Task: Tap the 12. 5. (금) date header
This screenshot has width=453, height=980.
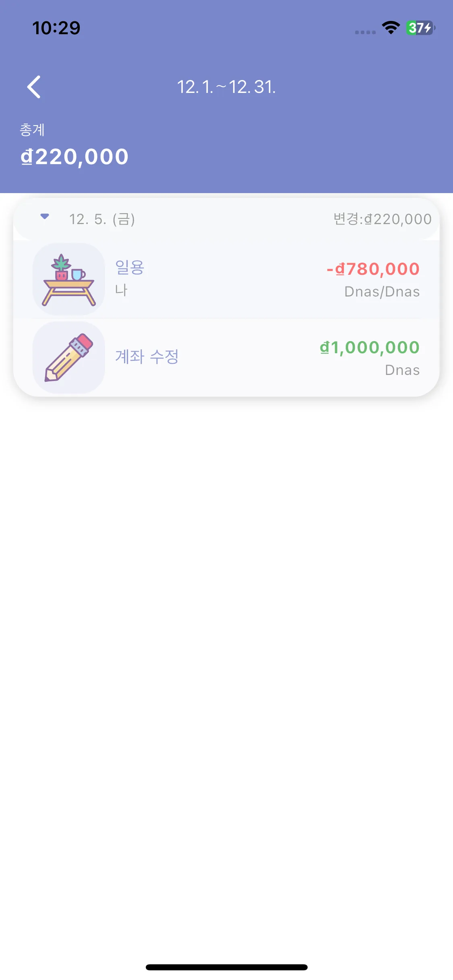Action: pos(102,219)
